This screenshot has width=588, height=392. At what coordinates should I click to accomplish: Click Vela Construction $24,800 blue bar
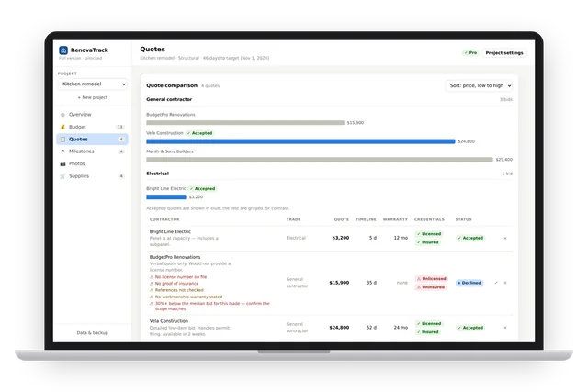[x=300, y=141]
